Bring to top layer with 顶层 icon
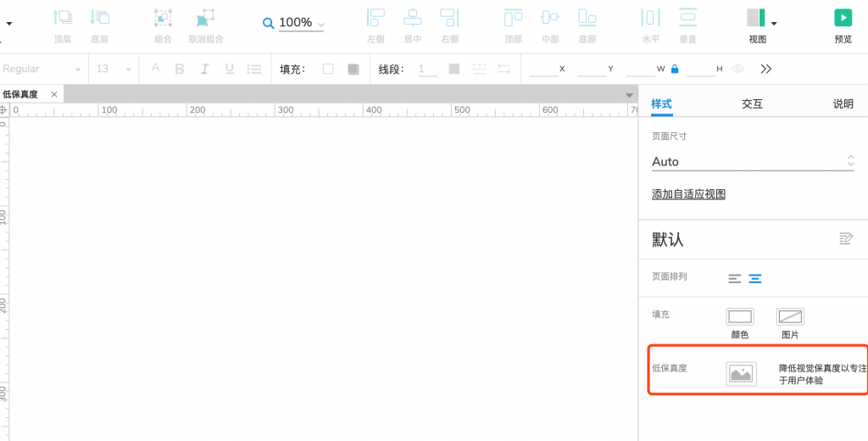Image resolution: width=868 pixels, height=441 pixels. 63,19
